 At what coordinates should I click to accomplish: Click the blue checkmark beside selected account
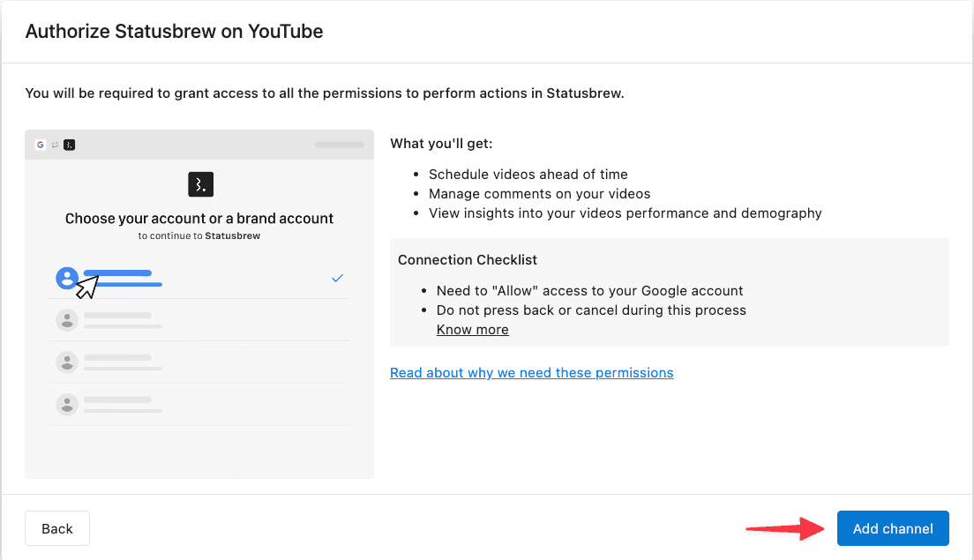tap(337, 278)
